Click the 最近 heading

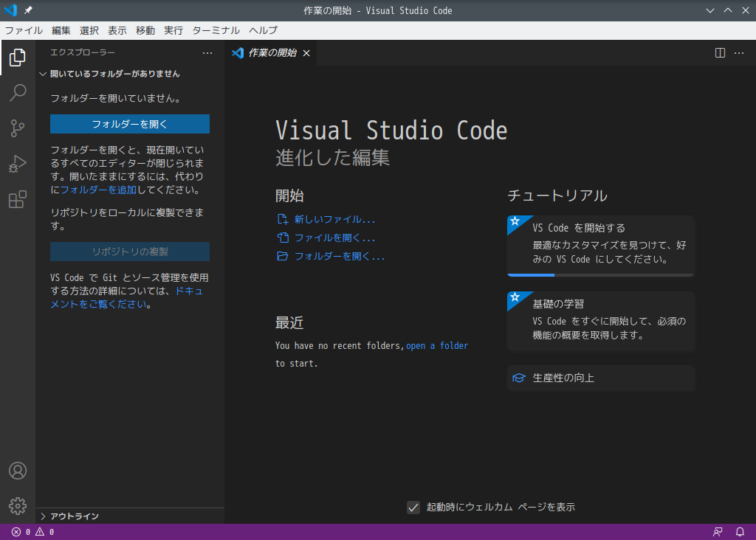tap(289, 323)
